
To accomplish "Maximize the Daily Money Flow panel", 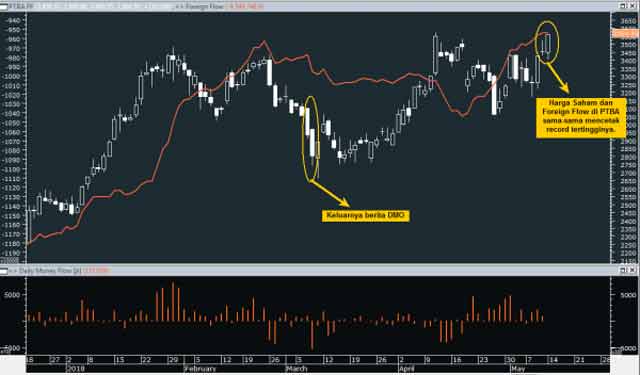I will tap(622, 270).
